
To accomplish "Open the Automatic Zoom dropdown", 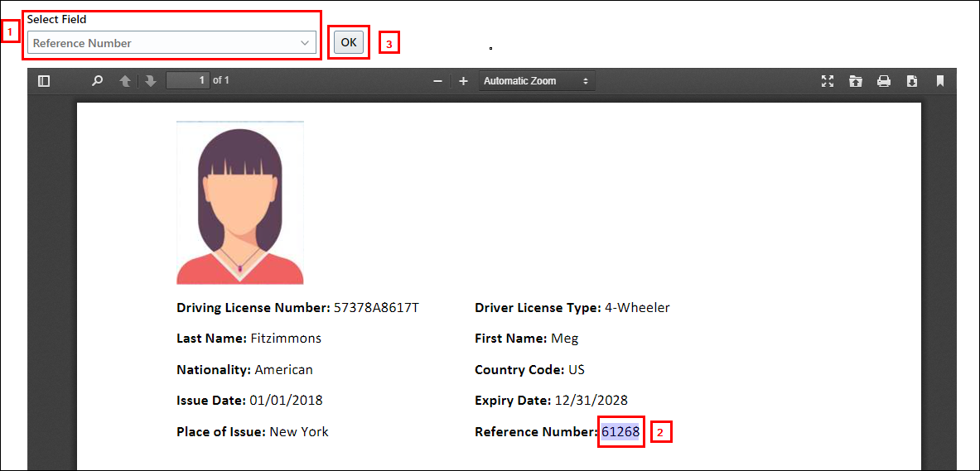I will pyautogui.click(x=537, y=81).
